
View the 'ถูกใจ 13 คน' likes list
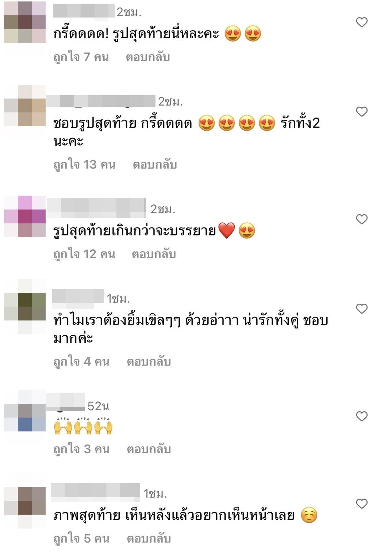[84, 165]
